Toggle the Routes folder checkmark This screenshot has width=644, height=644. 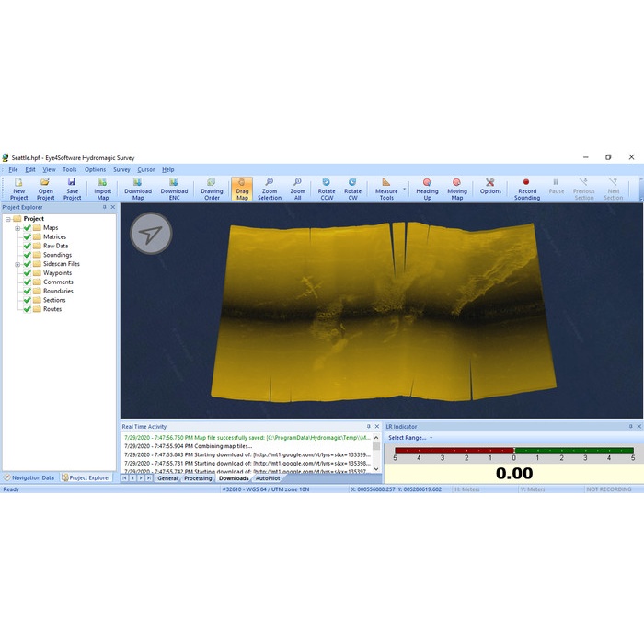pos(27,309)
